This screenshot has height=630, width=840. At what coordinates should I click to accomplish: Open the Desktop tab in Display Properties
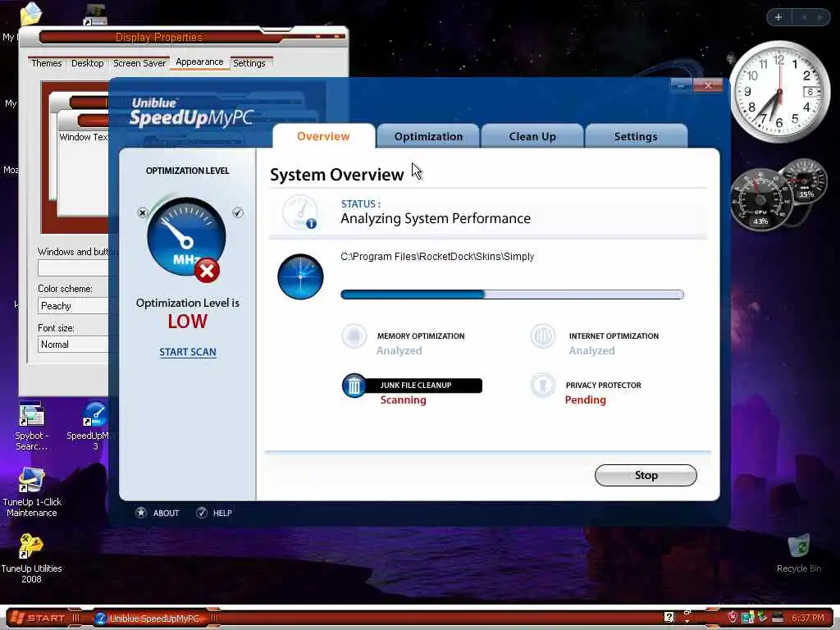coord(87,63)
